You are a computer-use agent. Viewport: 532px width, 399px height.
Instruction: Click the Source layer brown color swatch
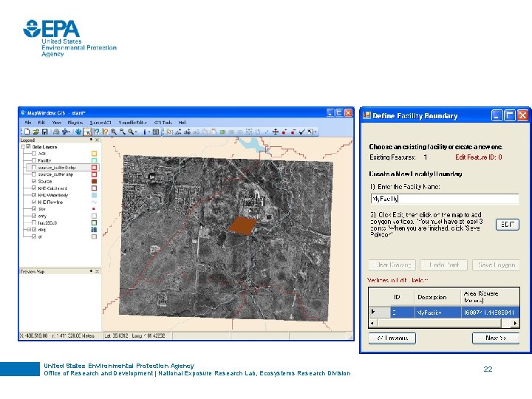[x=95, y=181]
